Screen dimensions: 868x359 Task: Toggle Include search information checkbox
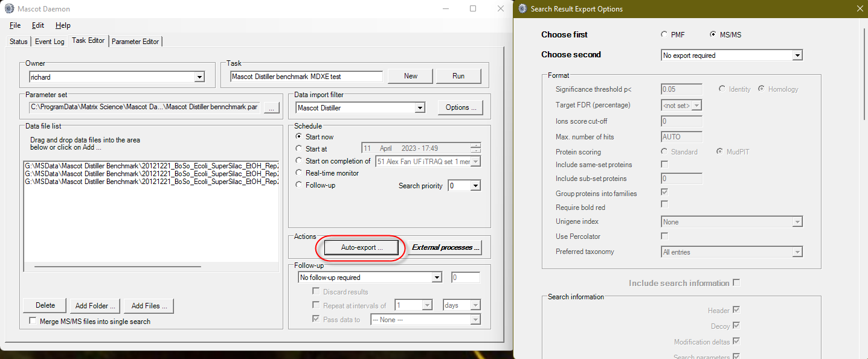[x=736, y=282]
